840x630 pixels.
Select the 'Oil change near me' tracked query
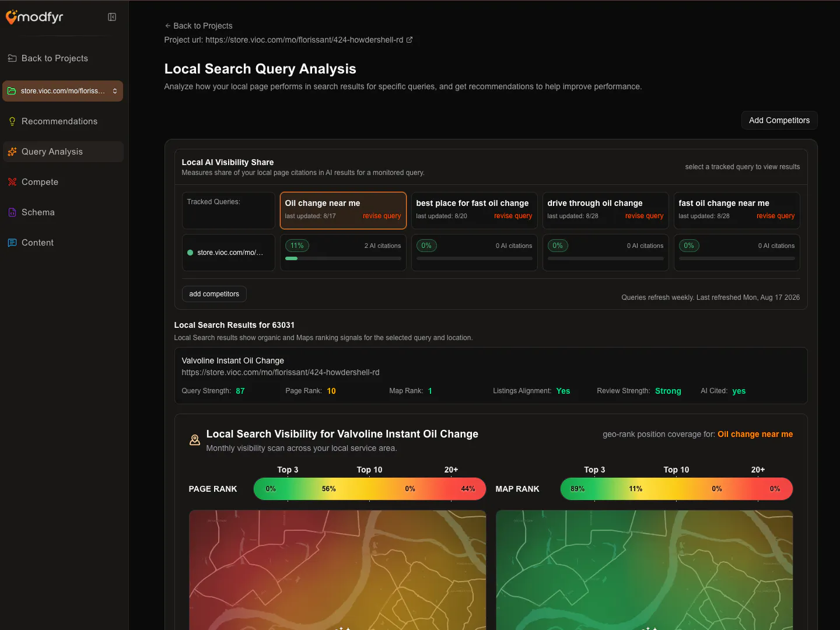(x=343, y=211)
